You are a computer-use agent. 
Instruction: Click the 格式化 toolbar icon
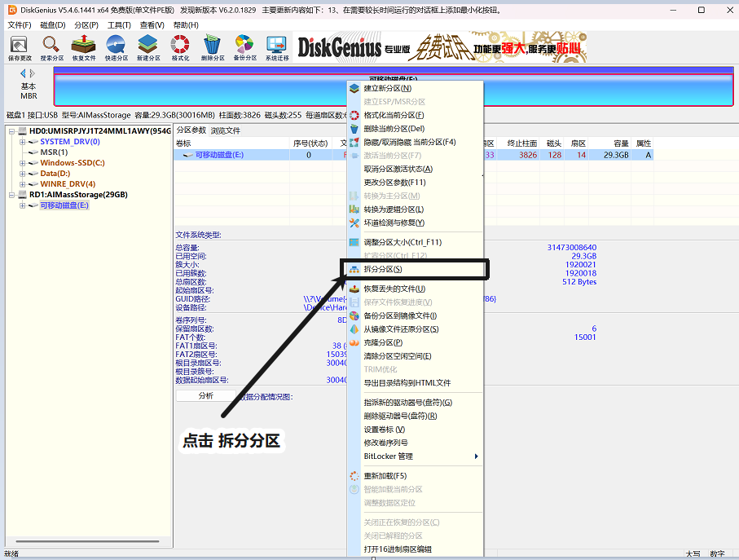(180, 47)
